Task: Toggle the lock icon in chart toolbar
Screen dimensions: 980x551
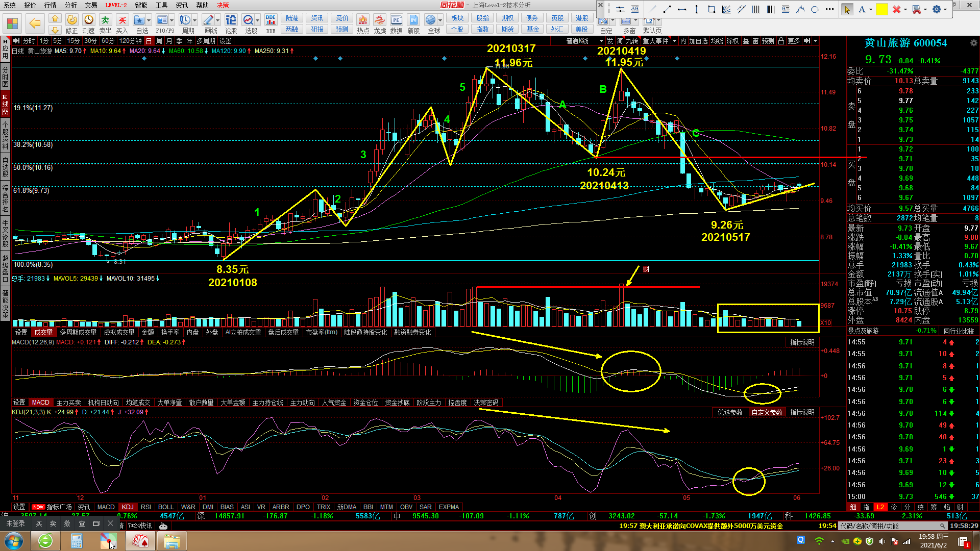Action: tap(781, 41)
